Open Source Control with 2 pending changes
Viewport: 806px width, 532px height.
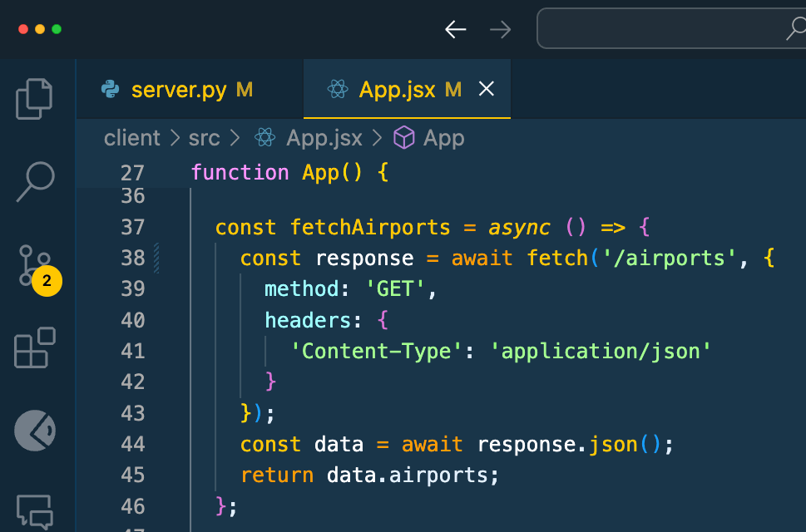35,266
